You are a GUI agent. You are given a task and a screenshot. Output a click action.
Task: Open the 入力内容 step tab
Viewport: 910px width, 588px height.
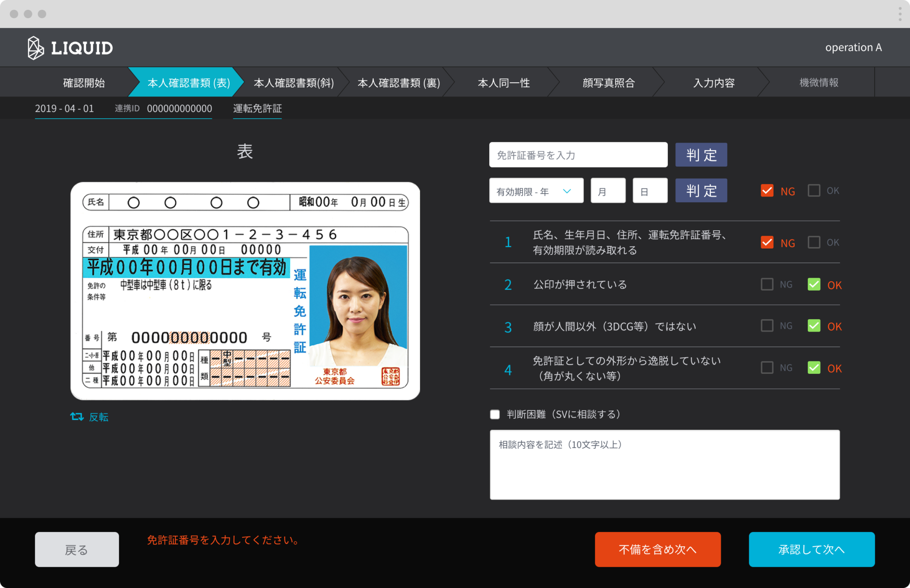pyautogui.click(x=714, y=83)
